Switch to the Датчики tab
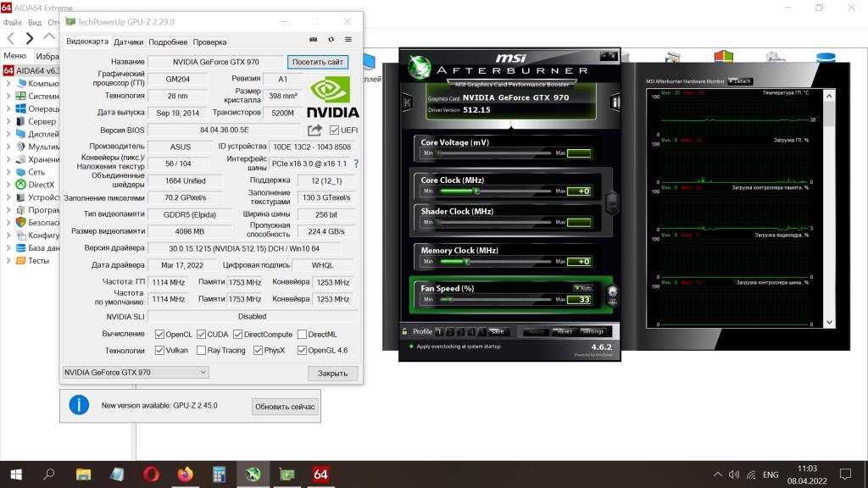The height and width of the screenshot is (488, 868). click(129, 42)
